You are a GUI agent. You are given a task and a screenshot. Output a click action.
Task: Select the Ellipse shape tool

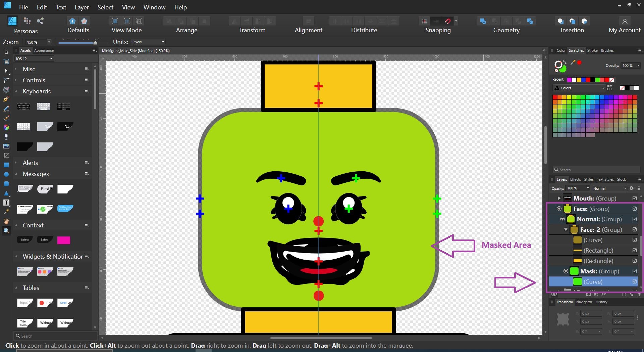[x=6, y=174]
